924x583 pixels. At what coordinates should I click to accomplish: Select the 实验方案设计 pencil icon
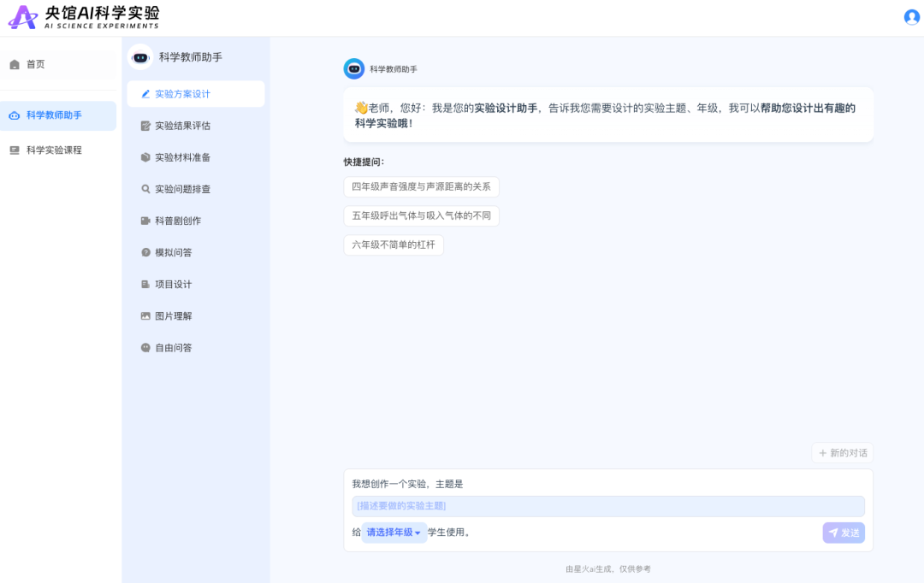[145, 94]
